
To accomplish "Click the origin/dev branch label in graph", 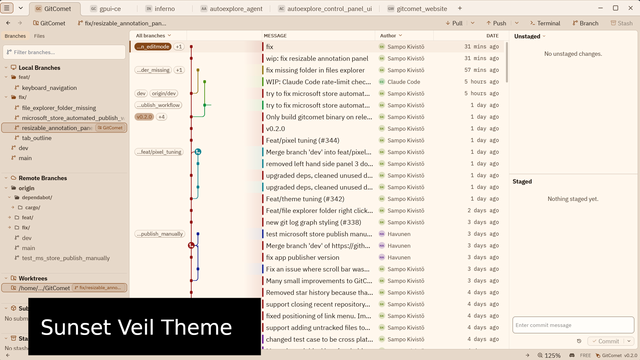I will click(x=164, y=93).
